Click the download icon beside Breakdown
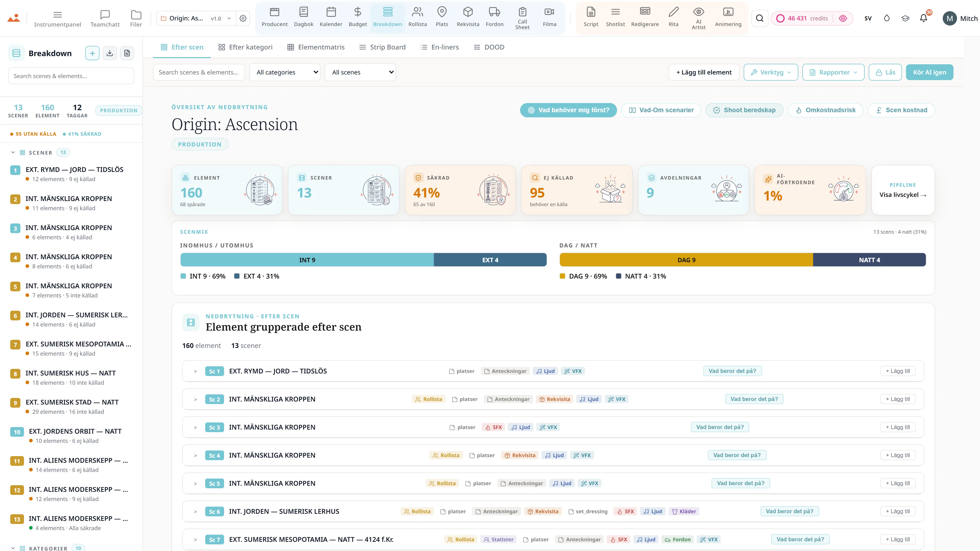Viewport: 980px width, 551px height. pyautogui.click(x=109, y=53)
